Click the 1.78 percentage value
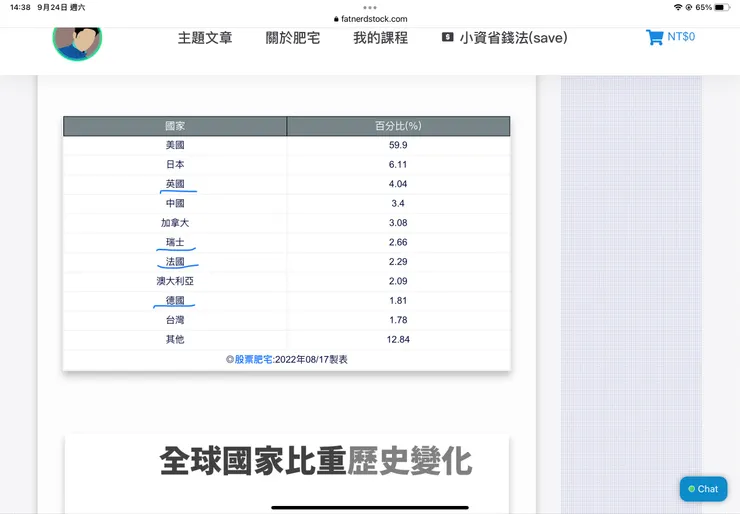 (398, 320)
